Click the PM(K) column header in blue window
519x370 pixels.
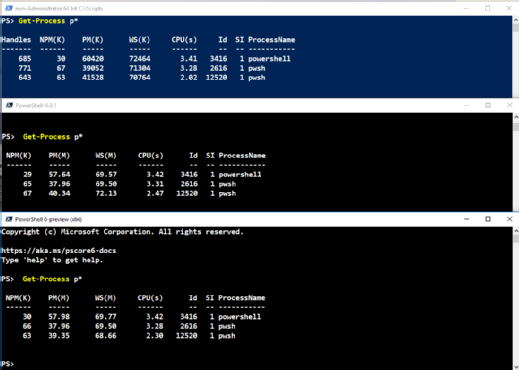(x=93, y=40)
